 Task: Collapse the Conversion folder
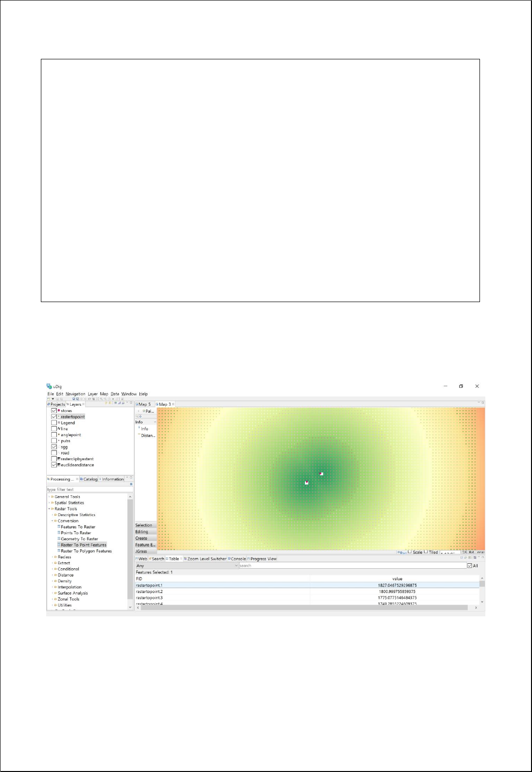click(53, 521)
